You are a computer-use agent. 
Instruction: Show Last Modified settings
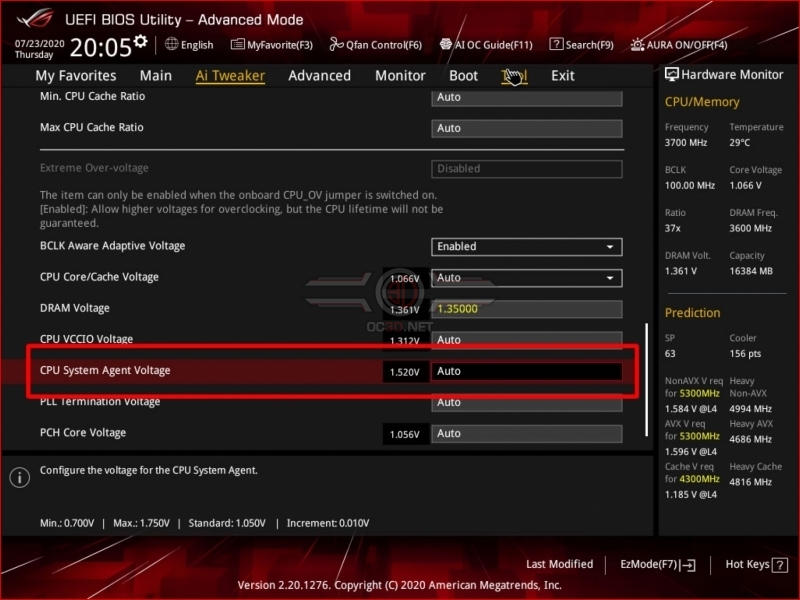pyautogui.click(x=559, y=564)
